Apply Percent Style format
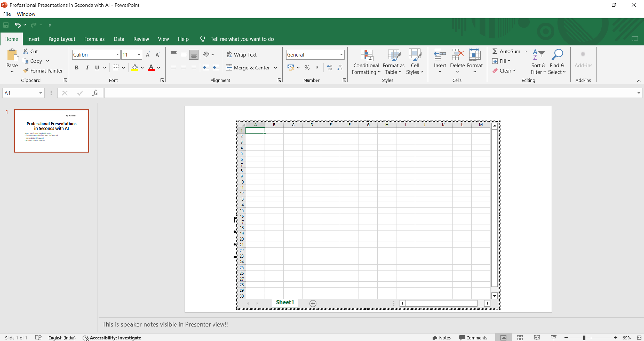 pos(307,68)
